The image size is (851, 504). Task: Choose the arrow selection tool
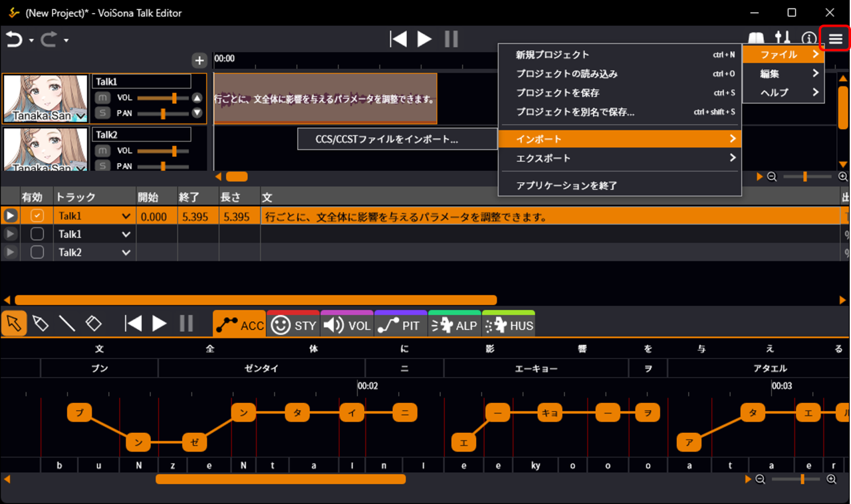click(x=14, y=324)
